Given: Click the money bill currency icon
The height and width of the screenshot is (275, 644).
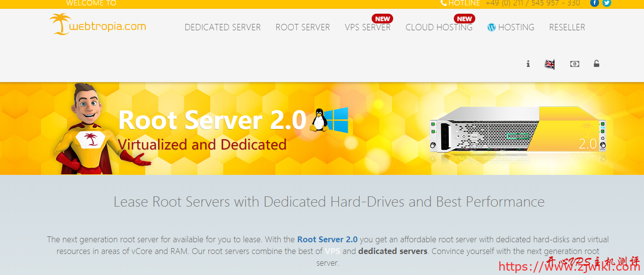Looking at the screenshot, I should click(x=575, y=63).
